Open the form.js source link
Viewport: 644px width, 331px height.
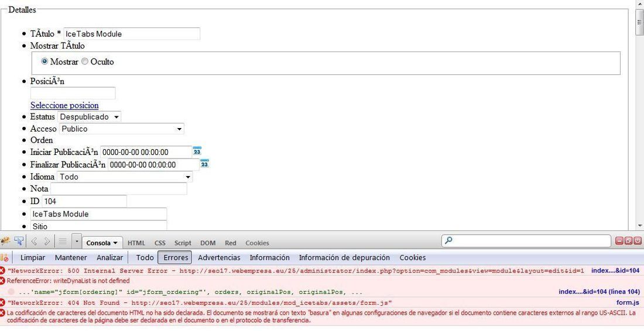click(628, 303)
